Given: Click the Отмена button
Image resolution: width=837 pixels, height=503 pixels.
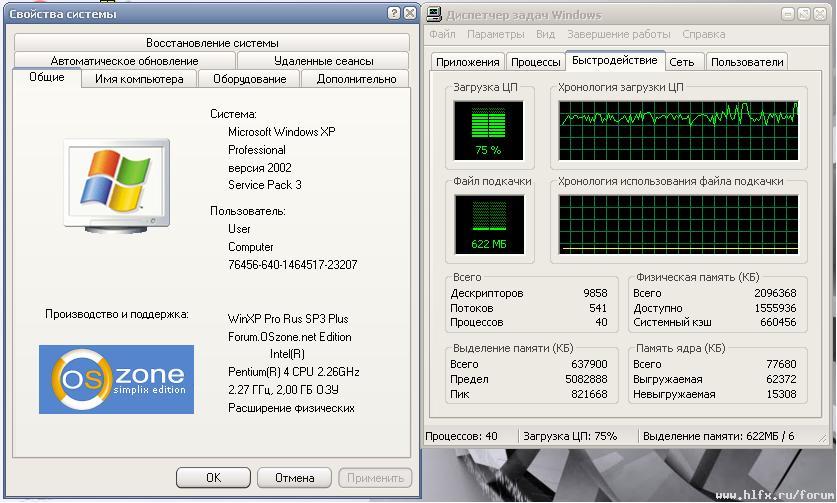Looking at the screenshot, I should (295, 478).
